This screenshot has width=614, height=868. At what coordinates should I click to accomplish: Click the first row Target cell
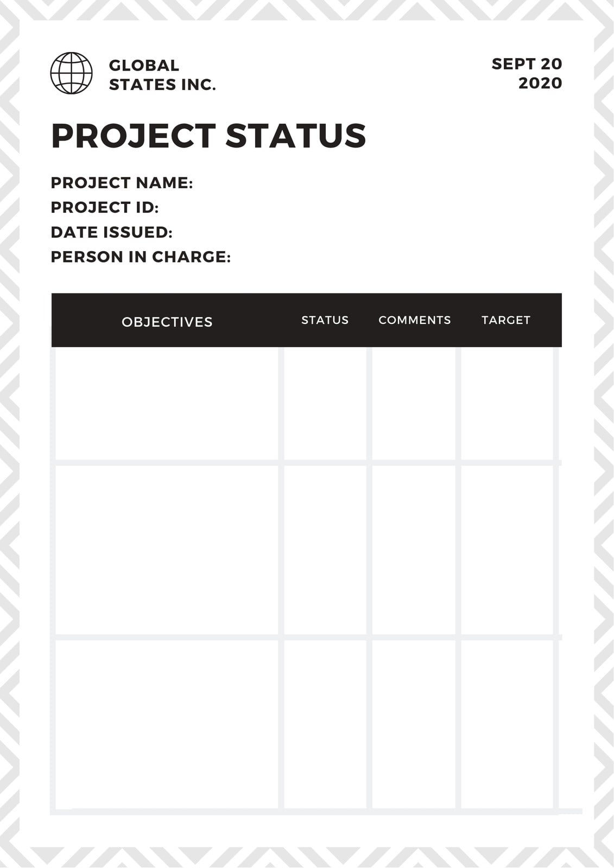[x=507, y=404]
